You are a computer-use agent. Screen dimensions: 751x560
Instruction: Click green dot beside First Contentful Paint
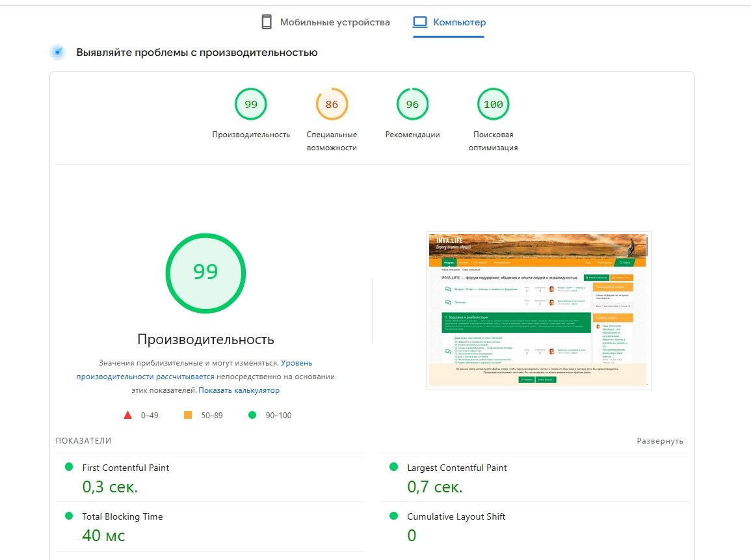pos(68,467)
